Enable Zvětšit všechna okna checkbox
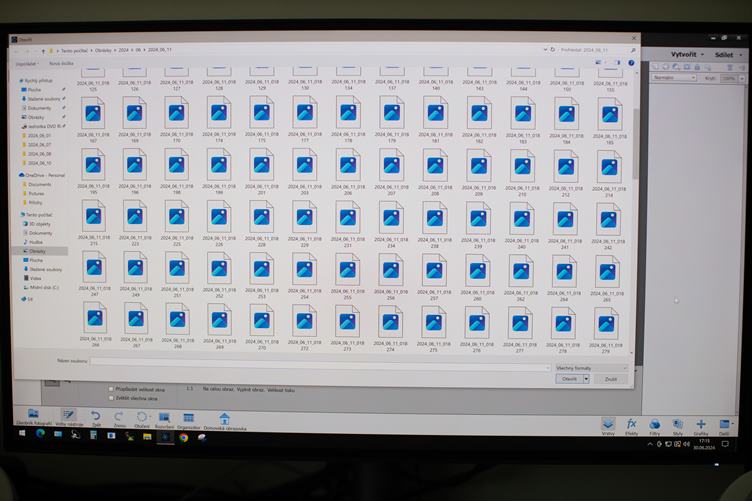This screenshot has width=752, height=501. pyautogui.click(x=111, y=398)
